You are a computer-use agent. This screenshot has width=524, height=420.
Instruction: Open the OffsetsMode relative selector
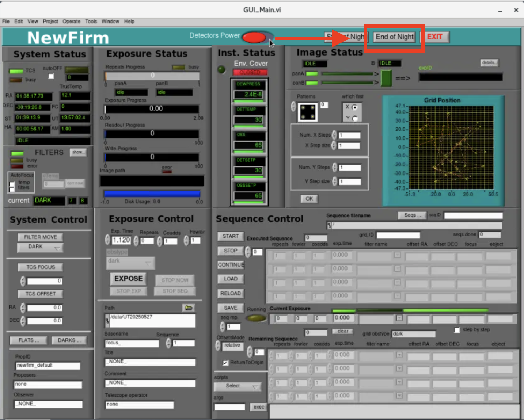click(x=232, y=345)
